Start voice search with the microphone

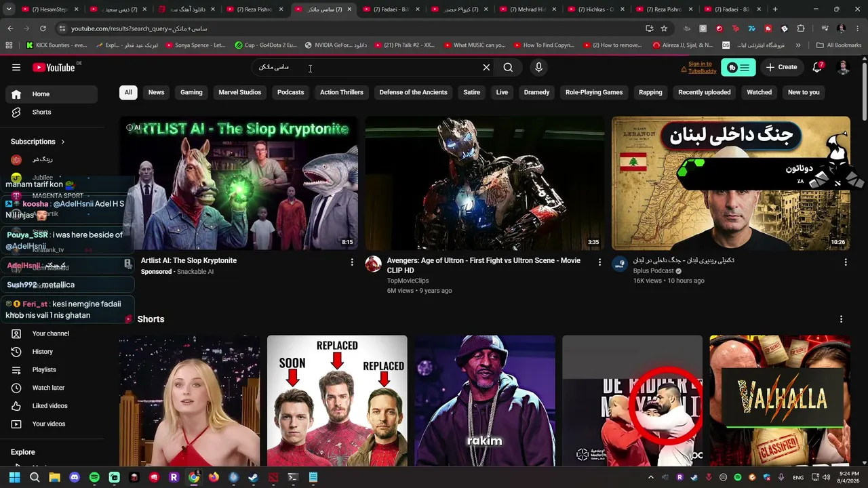pyautogui.click(x=538, y=67)
